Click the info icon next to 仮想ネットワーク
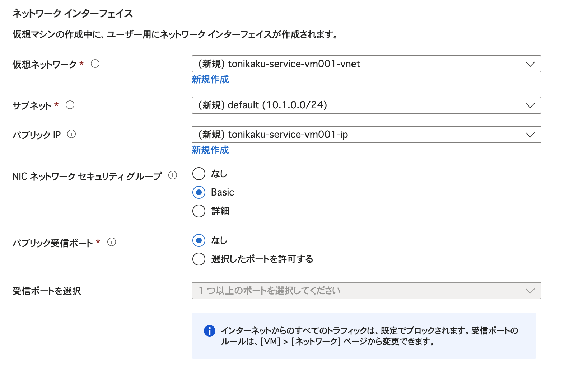The width and height of the screenshot is (588, 376). (x=95, y=64)
